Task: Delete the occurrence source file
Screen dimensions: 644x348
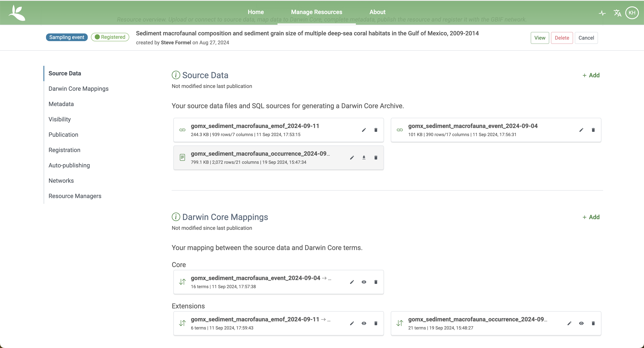Action: [x=375, y=158]
